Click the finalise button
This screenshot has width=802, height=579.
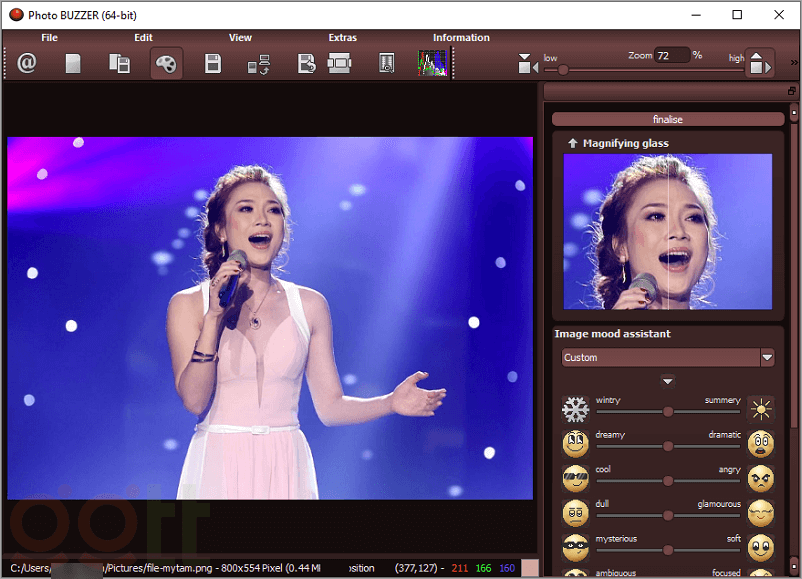click(667, 119)
